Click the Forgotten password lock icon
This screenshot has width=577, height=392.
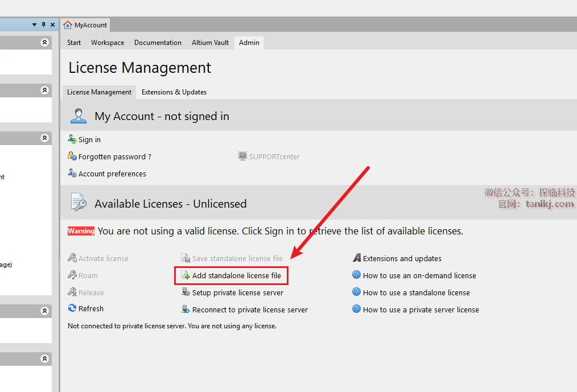72,156
